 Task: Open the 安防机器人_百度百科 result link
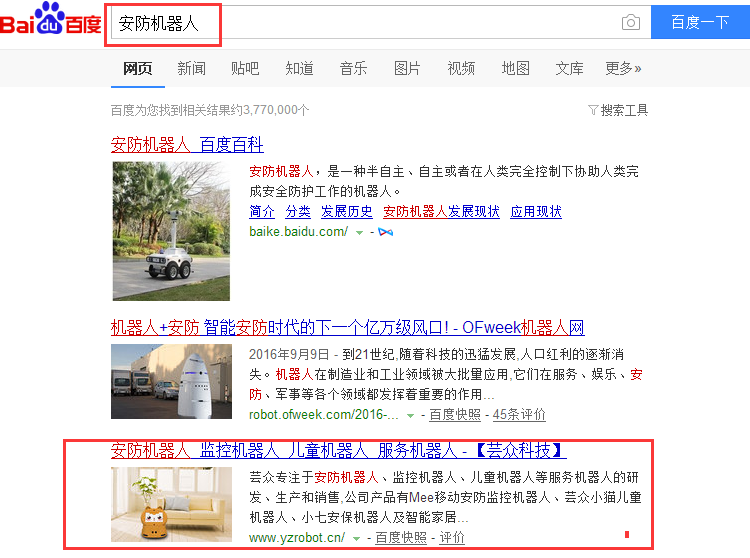[187, 144]
